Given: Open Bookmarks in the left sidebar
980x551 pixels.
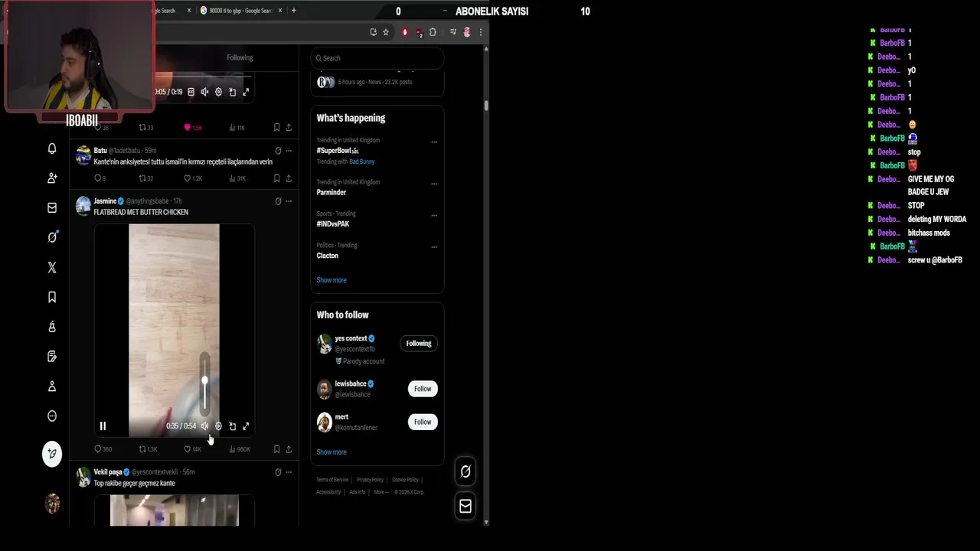Looking at the screenshot, I should (x=52, y=297).
